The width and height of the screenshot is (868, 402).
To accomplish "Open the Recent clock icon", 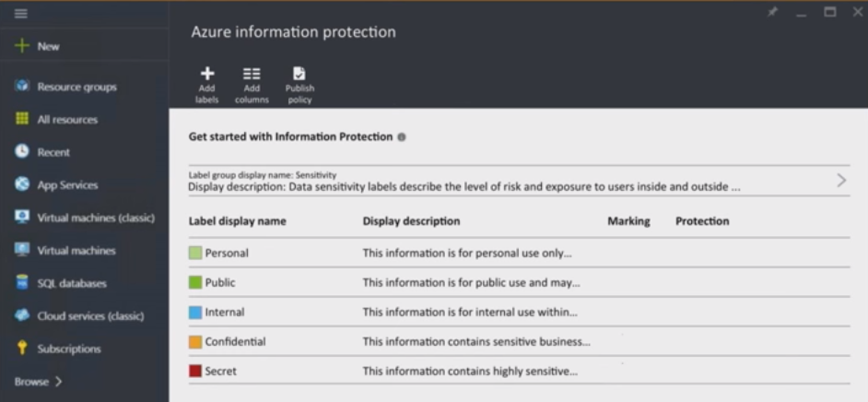I will point(22,152).
